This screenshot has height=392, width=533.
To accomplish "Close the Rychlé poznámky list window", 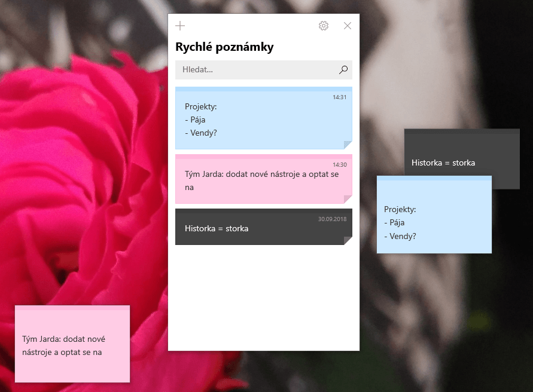I will coord(347,26).
